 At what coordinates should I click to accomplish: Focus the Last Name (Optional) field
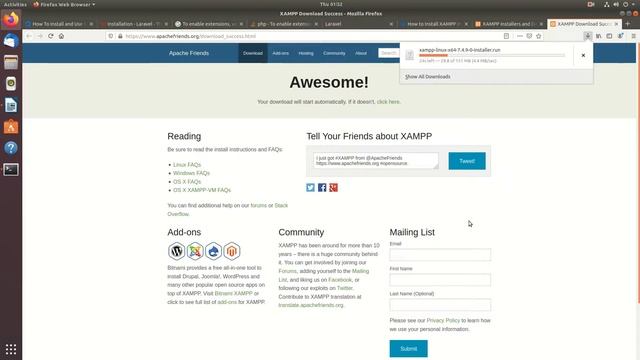(x=440, y=305)
